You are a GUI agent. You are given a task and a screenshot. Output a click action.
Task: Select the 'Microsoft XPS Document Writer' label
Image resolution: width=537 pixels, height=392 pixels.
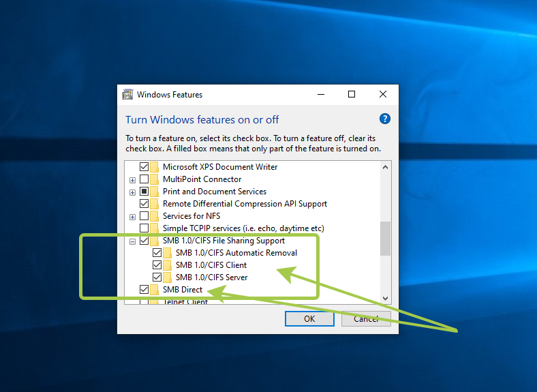(220, 167)
